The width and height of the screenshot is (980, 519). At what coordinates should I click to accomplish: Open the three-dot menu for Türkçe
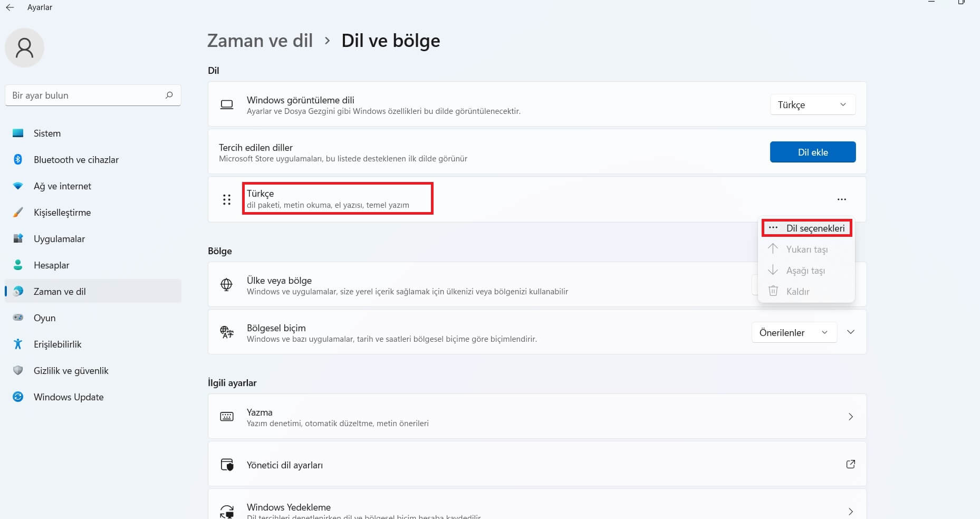[x=841, y=199]
